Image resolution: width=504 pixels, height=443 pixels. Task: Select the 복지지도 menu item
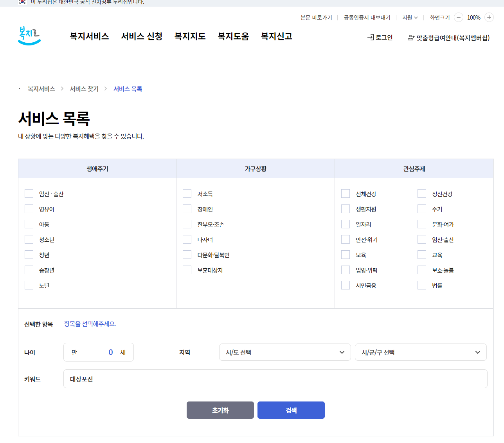190,36
